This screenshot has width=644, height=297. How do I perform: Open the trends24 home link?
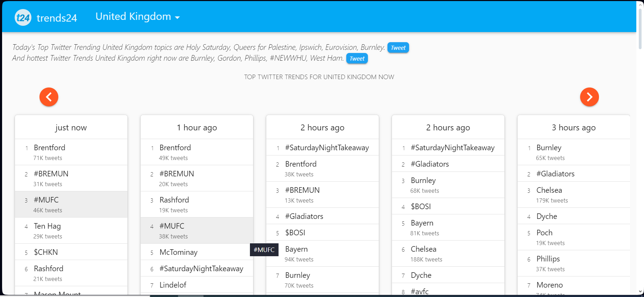[57, 18]
